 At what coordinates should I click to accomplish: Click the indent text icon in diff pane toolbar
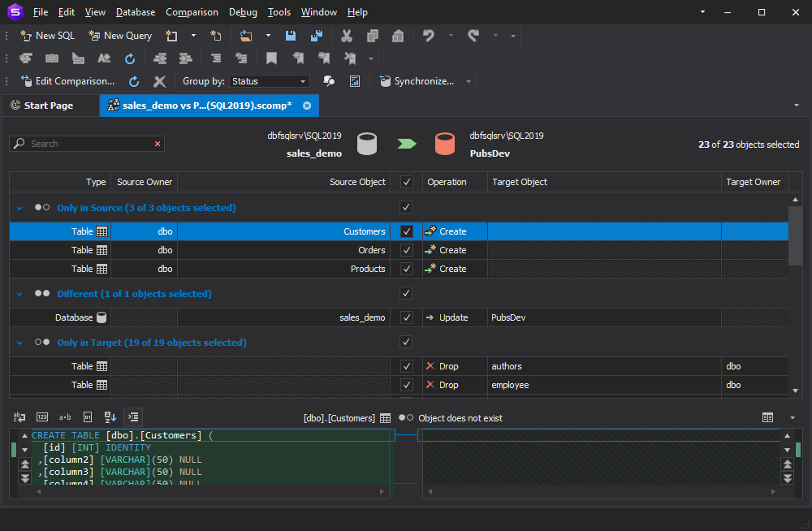[x=133, y=417]
